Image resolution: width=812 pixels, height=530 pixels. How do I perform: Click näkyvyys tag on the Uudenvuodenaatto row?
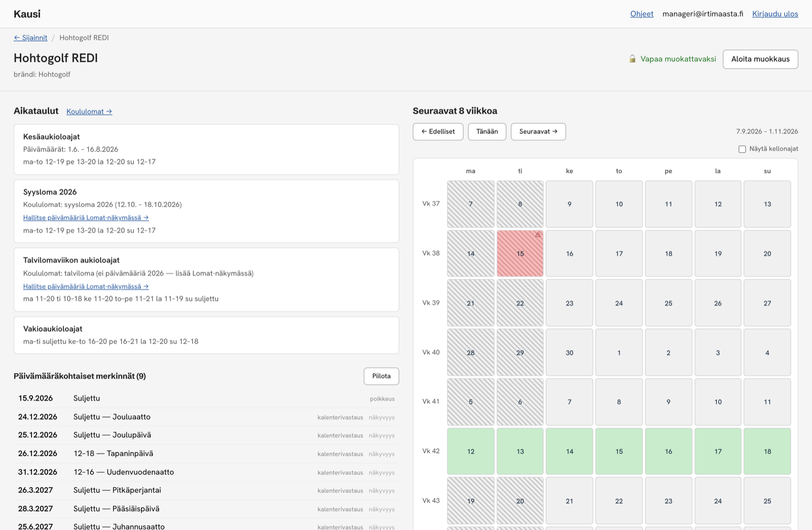click(x=382, y=473)
